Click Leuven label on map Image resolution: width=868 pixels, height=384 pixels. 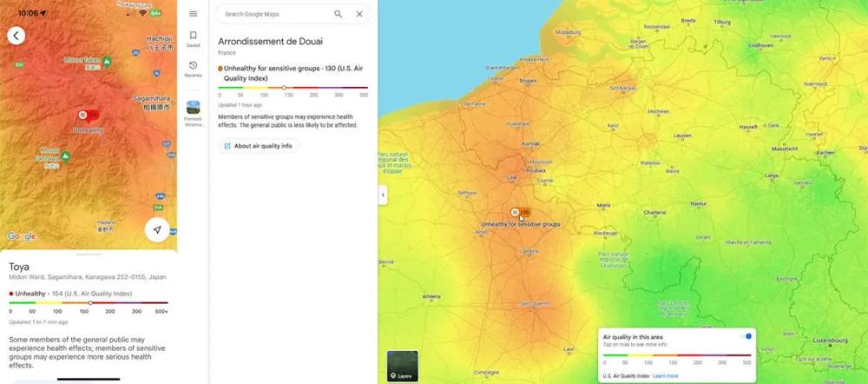point(682,136)
